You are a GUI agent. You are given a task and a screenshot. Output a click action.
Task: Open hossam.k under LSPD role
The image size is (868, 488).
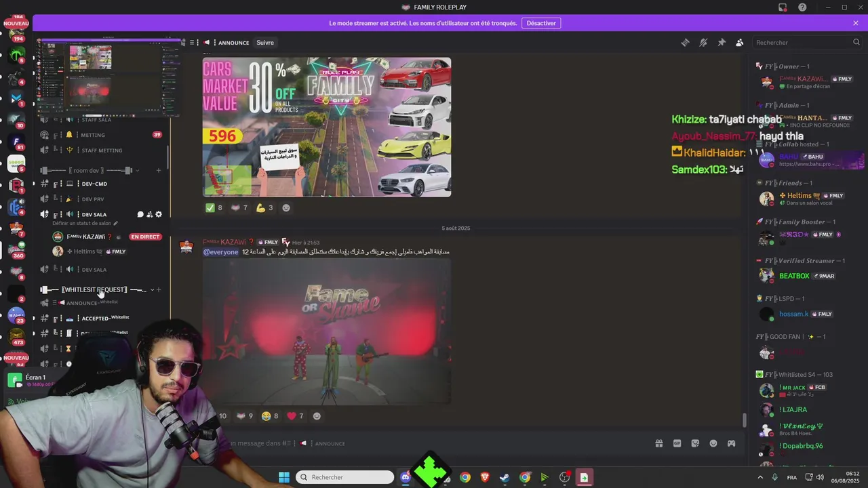click(x=807, y=314)
